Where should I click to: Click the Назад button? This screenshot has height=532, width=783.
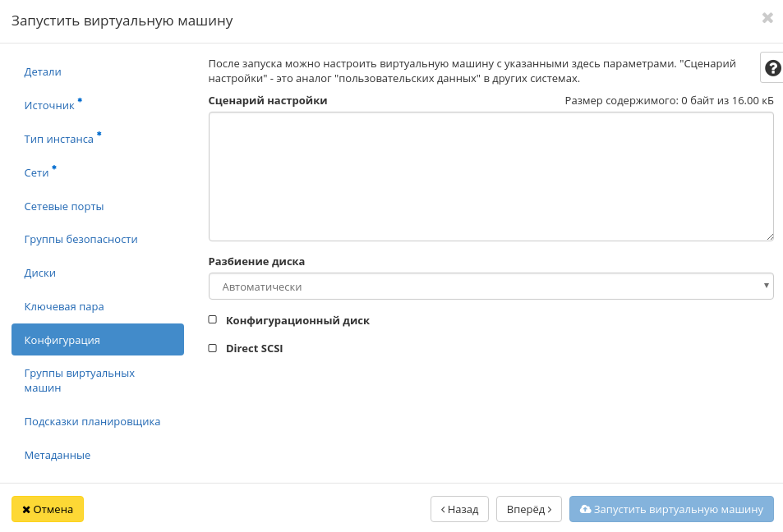[x=459, y=509]
